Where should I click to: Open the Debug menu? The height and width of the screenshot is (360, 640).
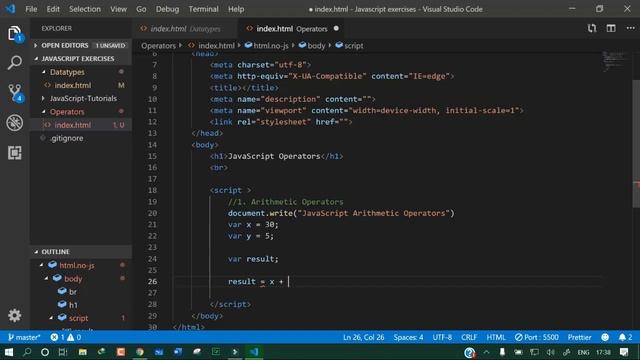point(167,9)
